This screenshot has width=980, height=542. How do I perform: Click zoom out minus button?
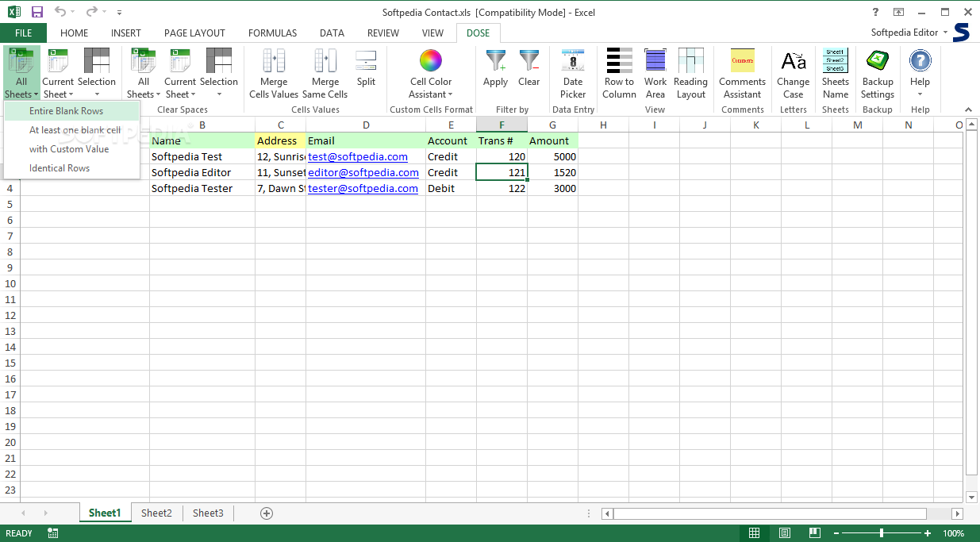coord(837,533)
